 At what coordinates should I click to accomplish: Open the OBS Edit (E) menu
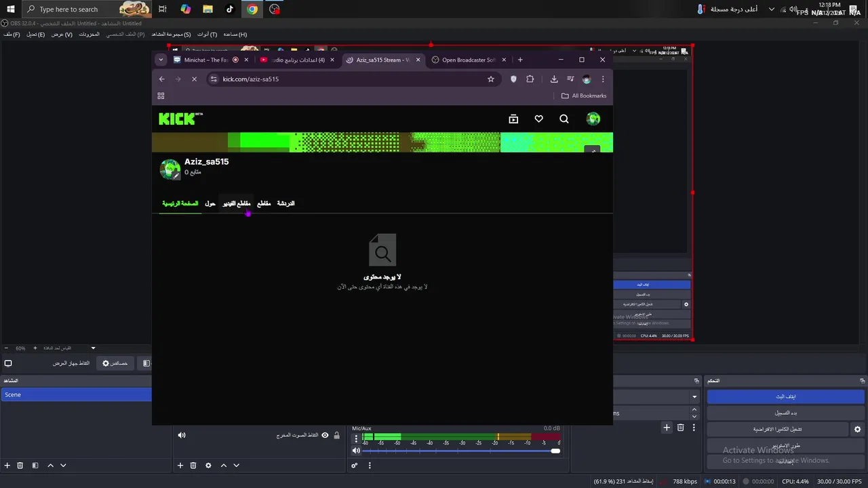click(36, 35)
